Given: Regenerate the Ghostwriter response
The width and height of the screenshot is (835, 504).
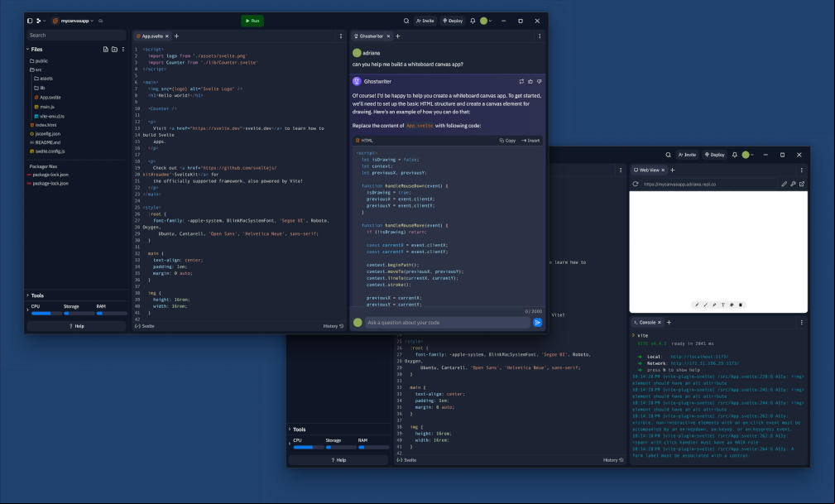Looking at the screenshot, I should pyautogui.click(x=521, y=81).
